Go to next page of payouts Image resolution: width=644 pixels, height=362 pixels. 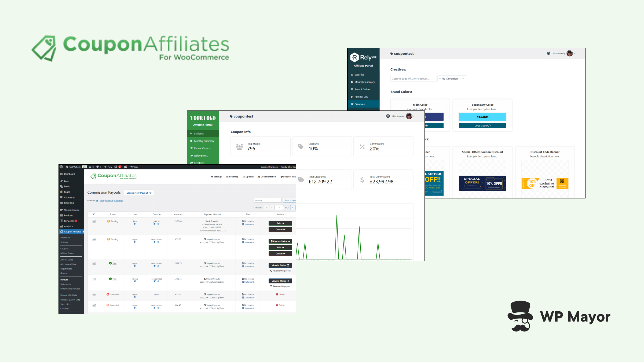click(292, 208)
